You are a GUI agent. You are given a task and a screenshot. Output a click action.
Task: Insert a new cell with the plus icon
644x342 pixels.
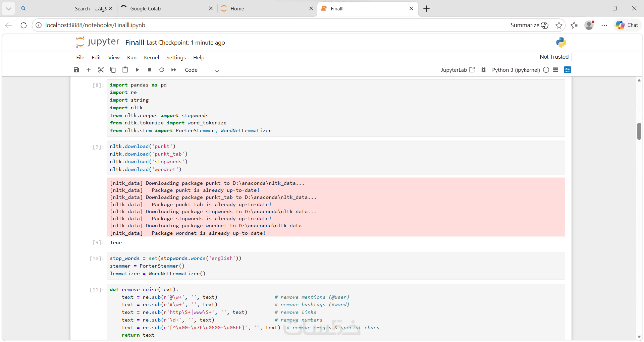pos(89,70)
